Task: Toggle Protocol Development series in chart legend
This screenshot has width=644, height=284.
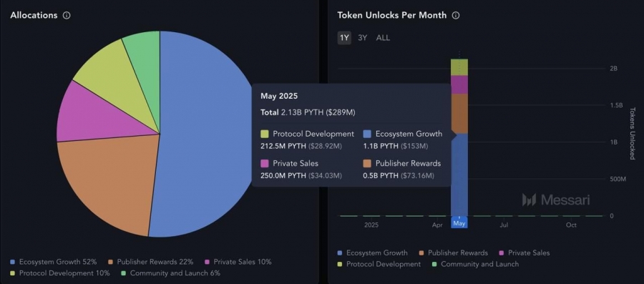Action: coord(379,264)
